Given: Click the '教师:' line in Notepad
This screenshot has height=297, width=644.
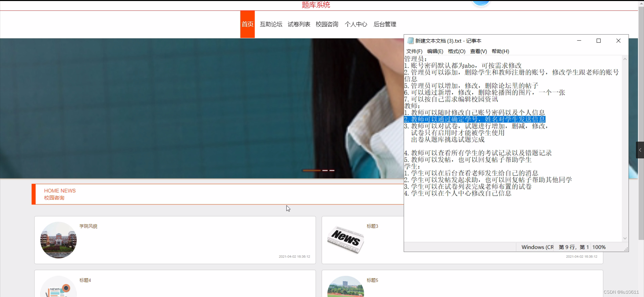Looking at the screenshot, I should (412, 106).
